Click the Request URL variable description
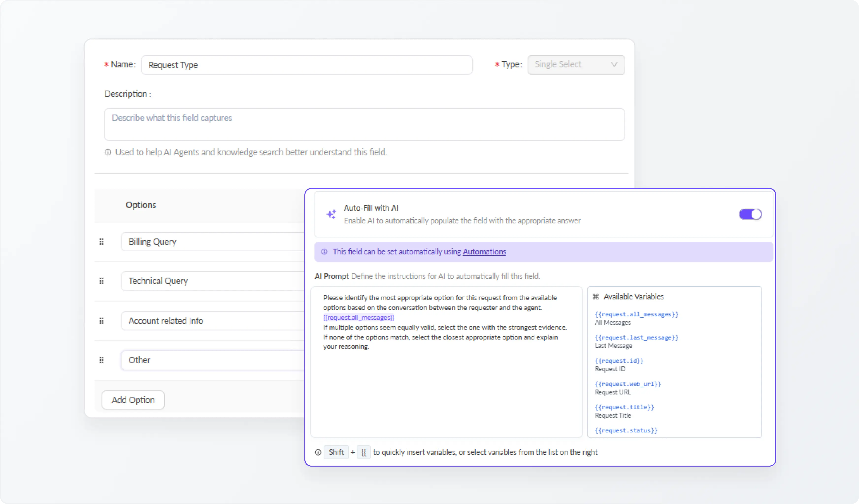The image size is (859, 504). (x=613, y=392)
